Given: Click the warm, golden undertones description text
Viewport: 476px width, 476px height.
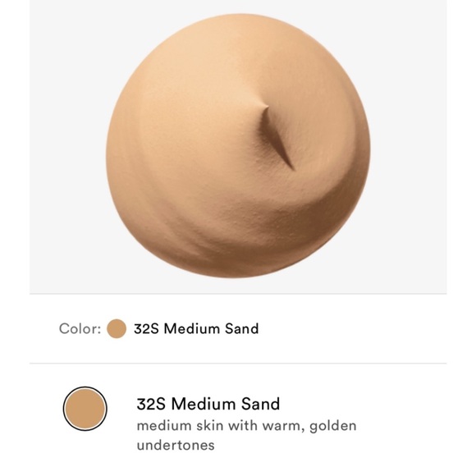Looking at the screenshot, I should click(246, 435).
